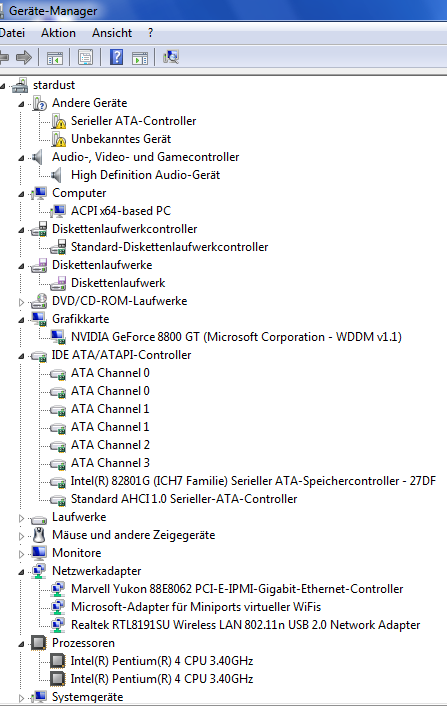The height and width of the screenshot is (706, 447).
Task: Collapse the IDE ATA/ATAPI-Controller category
Action: pyautogui.click(x=21, y=356)
